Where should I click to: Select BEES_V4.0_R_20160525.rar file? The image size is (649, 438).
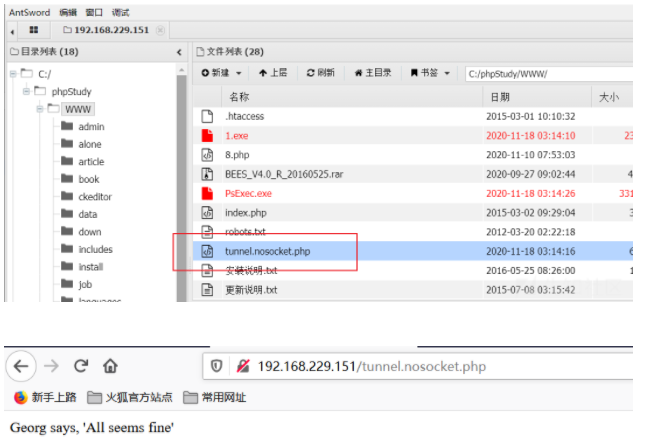tap(284, 174)
